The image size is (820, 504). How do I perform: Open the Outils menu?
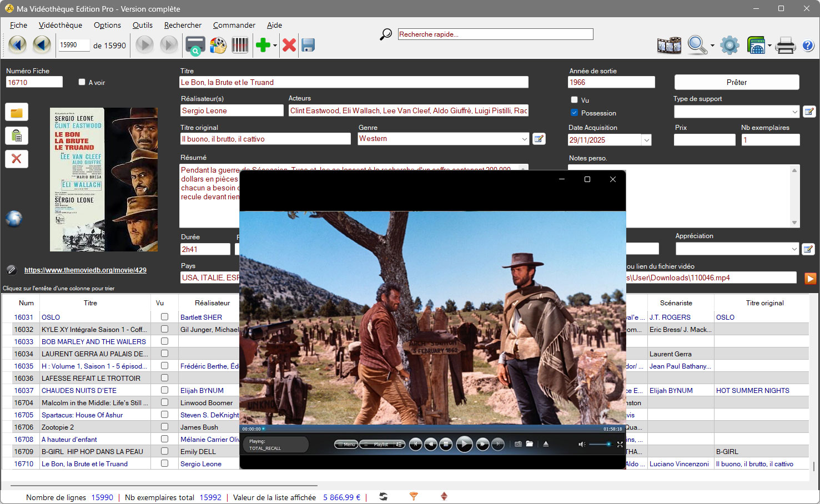[x=142, y=25]
